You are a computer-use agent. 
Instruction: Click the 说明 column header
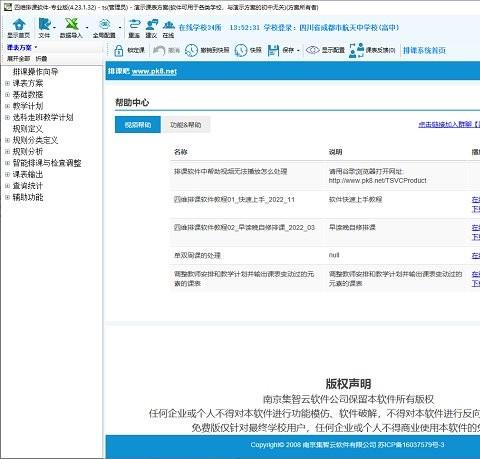click(x=335, y=152)
